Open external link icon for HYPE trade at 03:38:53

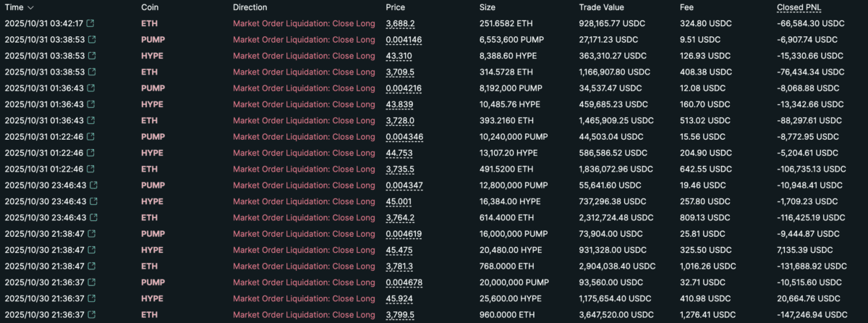point(90,56)
